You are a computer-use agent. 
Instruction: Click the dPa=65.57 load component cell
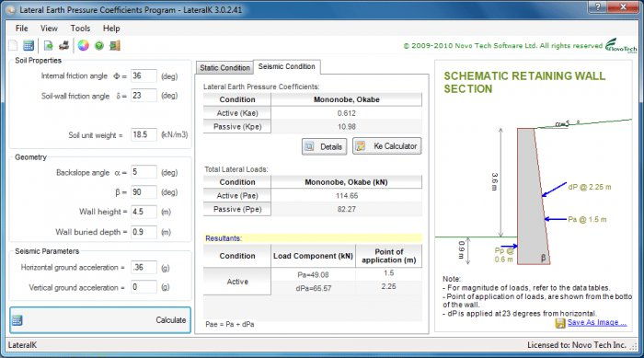pyautogui.click(x=313, y=288)
